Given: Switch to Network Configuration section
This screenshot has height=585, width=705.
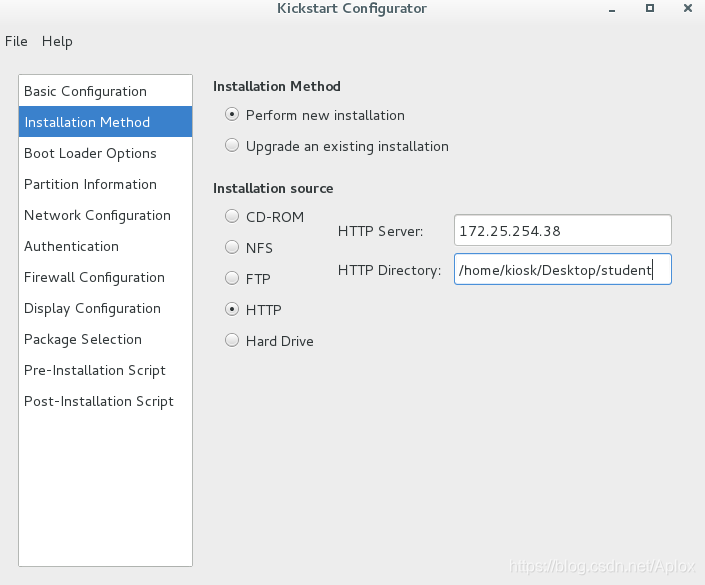Looking at the screenshot, I should (105, 215).
